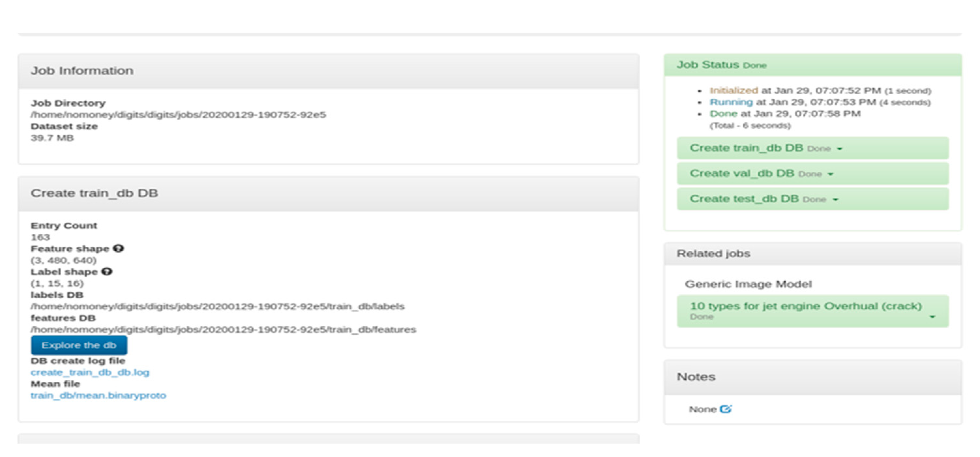Download the train_db/mean.binaryproto mean file

tap(98, 395)
